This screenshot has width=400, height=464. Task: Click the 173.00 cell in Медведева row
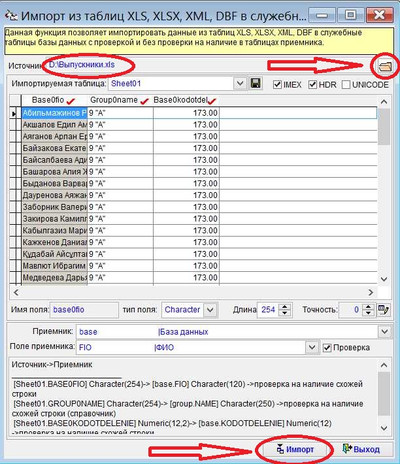pyautogui.click(x=186, y=278)
